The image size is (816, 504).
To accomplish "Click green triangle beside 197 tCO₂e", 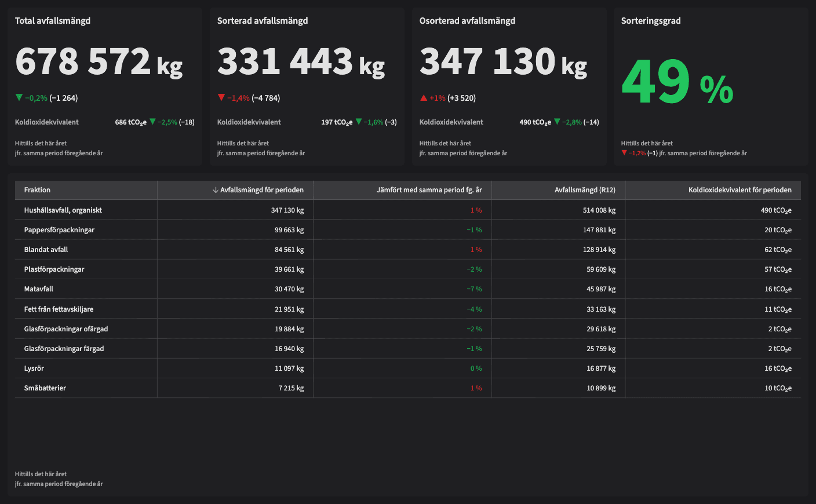I will 359,122.
